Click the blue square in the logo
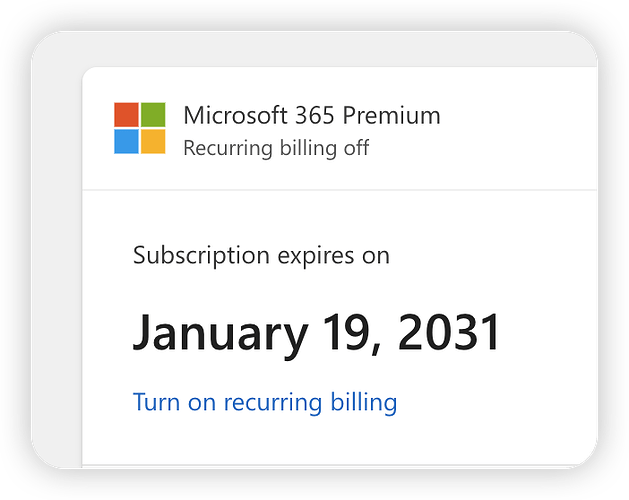Image resolution: width=629 pixels, height=500 pixels. pos(126,141)
